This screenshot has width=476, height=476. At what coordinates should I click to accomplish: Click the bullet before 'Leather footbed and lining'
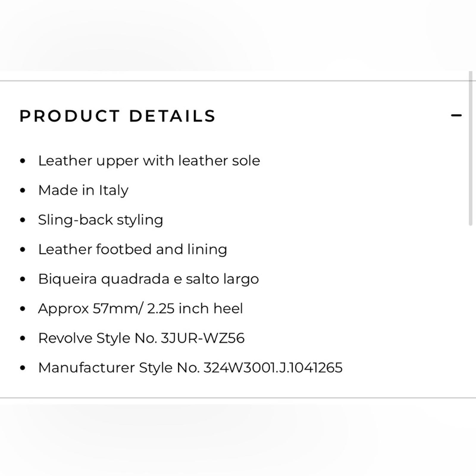click(x=23, y=250)
